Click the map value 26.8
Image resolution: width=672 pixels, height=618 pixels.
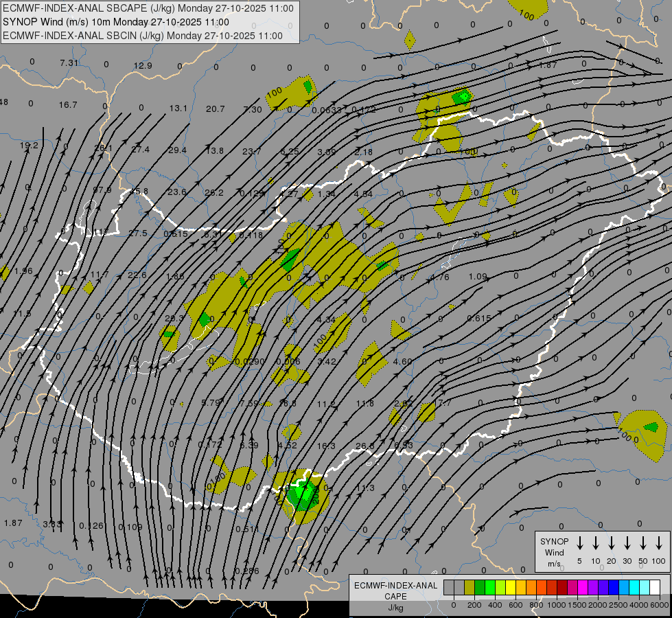pos(364,446)
